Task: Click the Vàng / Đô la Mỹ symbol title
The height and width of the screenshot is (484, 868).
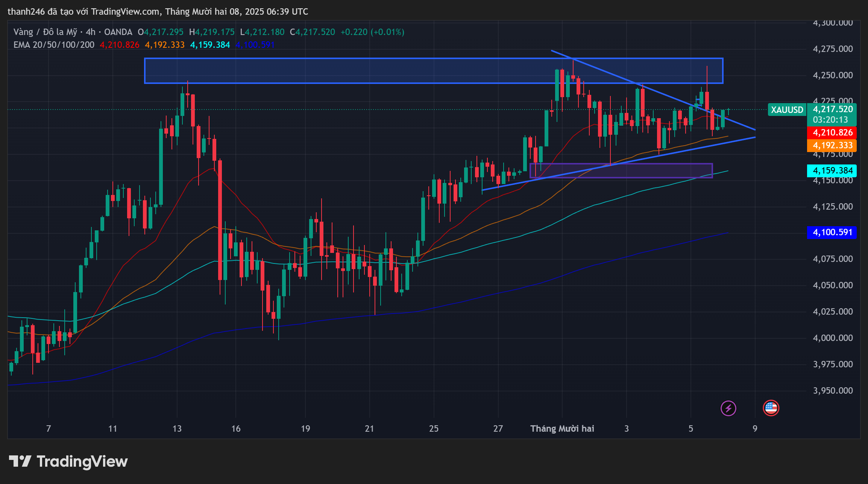Action: point(45,32)
